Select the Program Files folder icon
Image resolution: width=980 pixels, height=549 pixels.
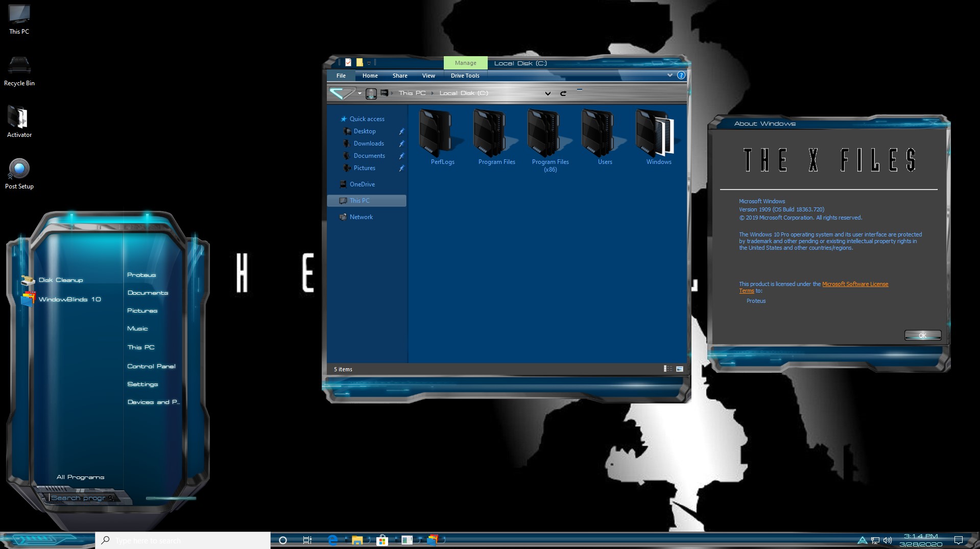tap(496, 137)
